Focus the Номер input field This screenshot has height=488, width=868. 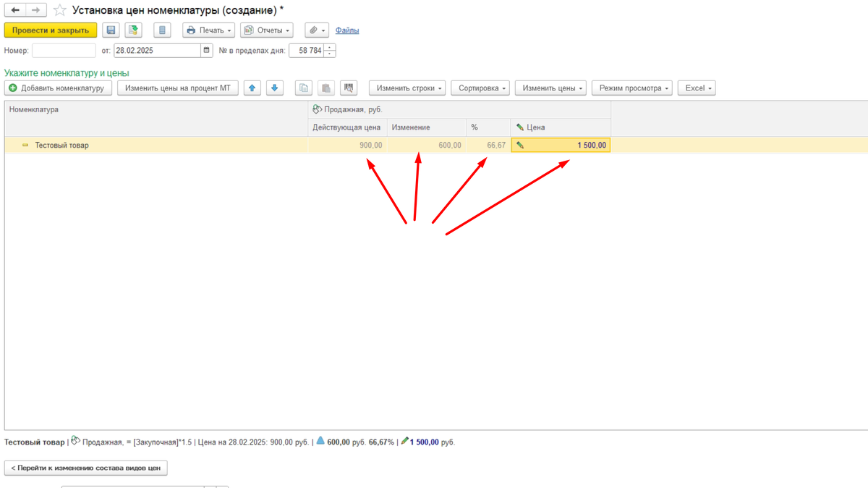tap(64, 51)
